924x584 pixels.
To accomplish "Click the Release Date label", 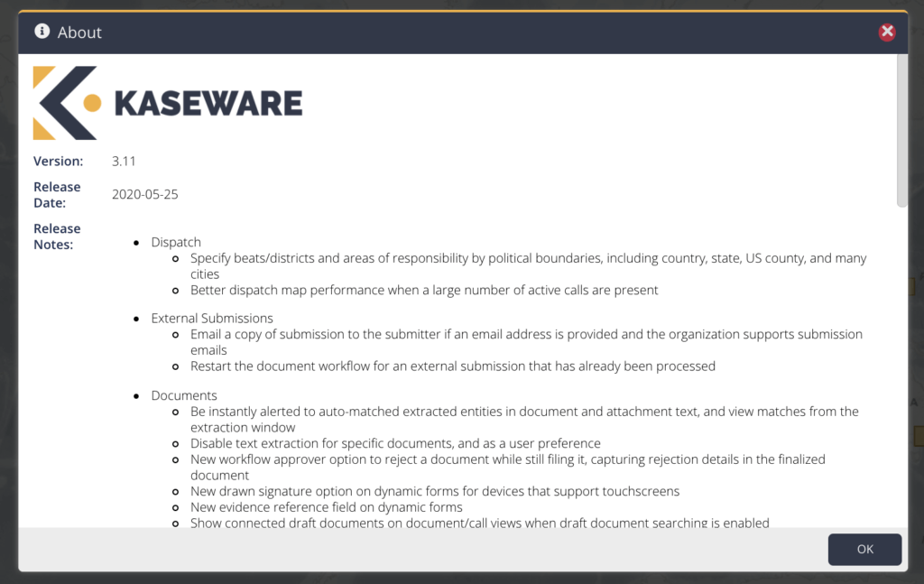I will click(x=57, y=195).
